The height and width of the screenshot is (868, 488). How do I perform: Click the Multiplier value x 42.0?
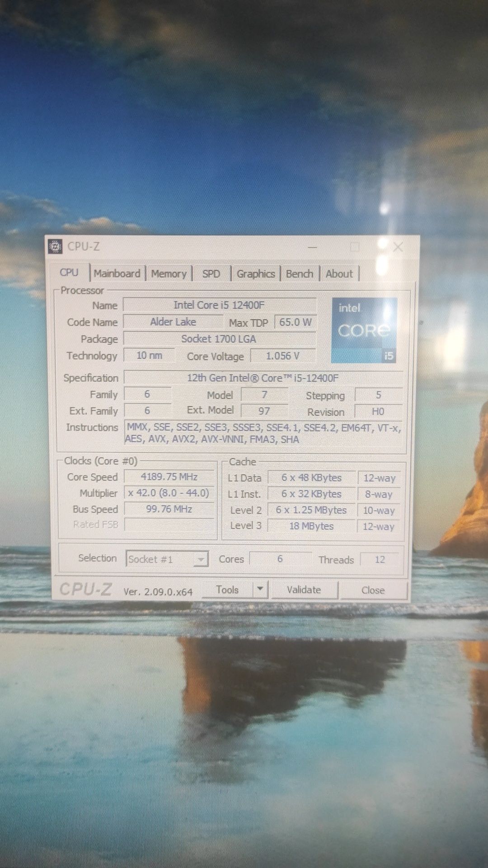coord(169,493)
